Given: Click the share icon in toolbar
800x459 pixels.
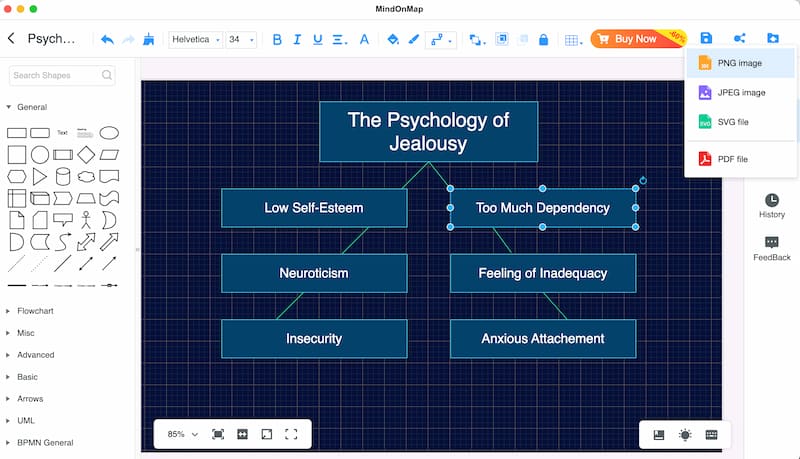Looking at the screenshot, I should (x=739, y=39).
